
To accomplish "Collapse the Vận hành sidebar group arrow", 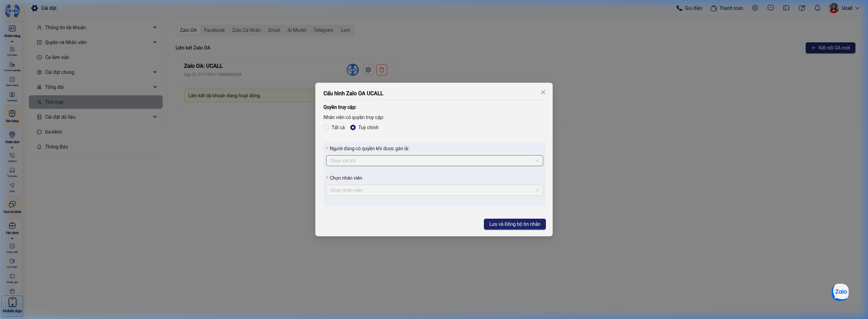I will pos(12,239).
